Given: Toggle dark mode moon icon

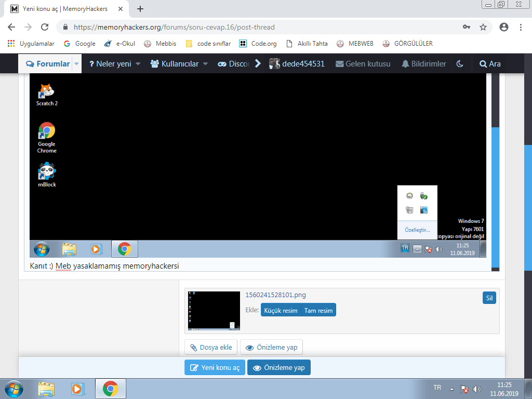Looking at the screenshot, I should coord(460,64).
